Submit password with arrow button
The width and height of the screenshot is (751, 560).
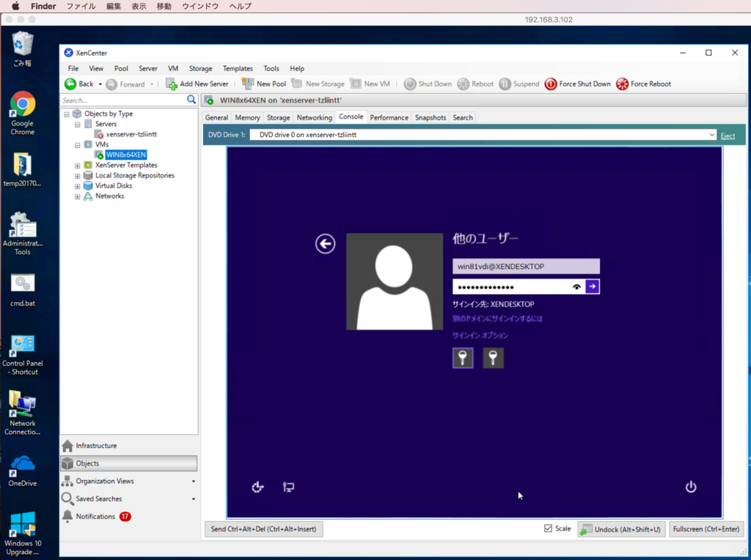click(x=593, y=286)
